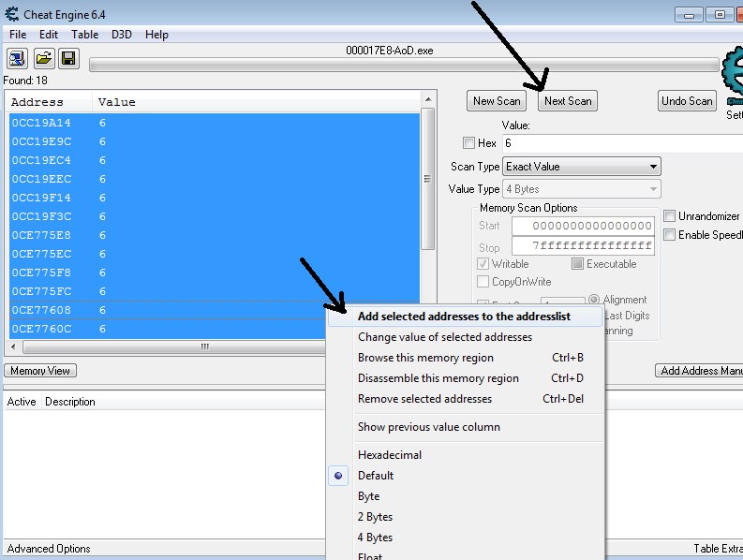Click the New Scan button
Viewport: 743px width, 560px height.
tap(497, 101)
